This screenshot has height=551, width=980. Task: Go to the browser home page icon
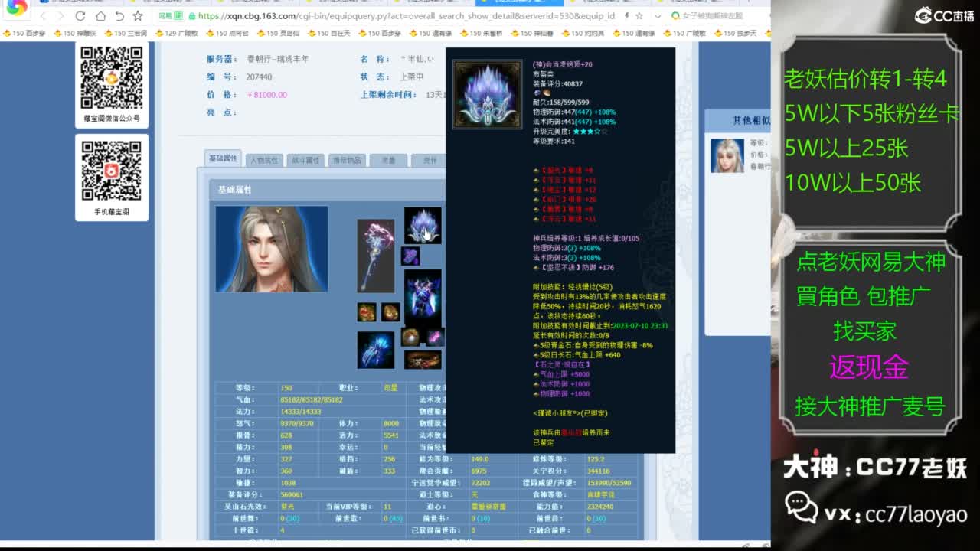100,15
